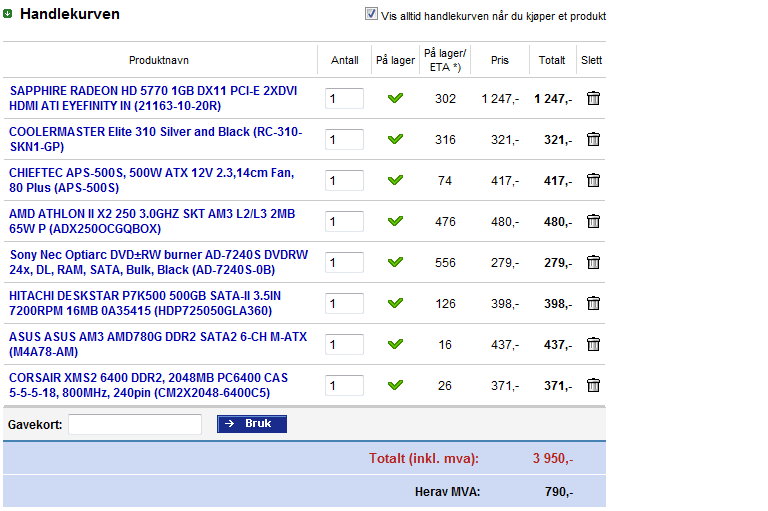Edit quantity for Sony Nec Optiarc burner
The height and width of the screenshot is (511, 768).
pyautogui.click(x=344, y=263)
